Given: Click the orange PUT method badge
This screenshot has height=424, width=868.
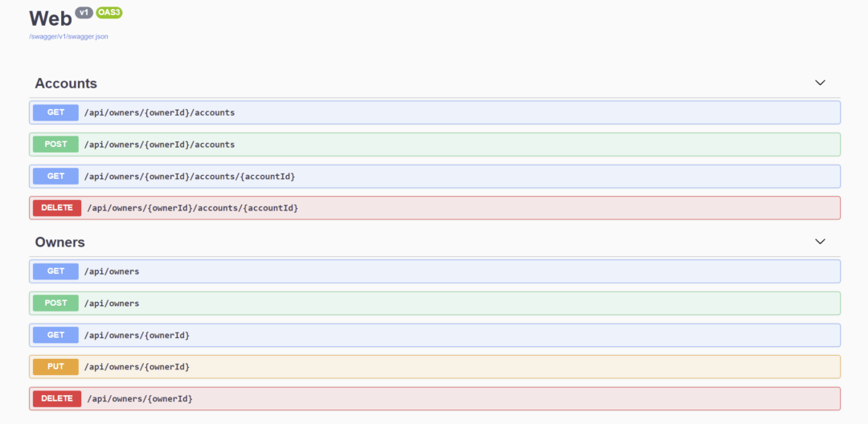Looking at the screenshot, I should (55, 367).
